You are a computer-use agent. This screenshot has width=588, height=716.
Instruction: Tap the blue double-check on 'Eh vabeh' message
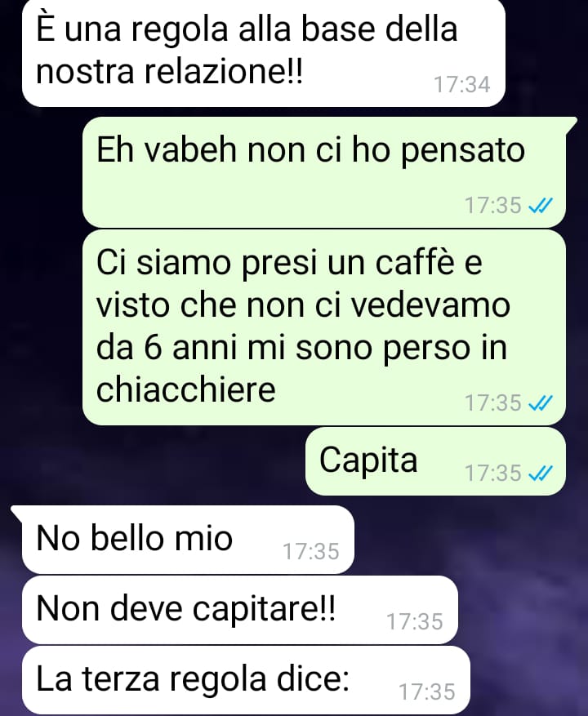541,206
